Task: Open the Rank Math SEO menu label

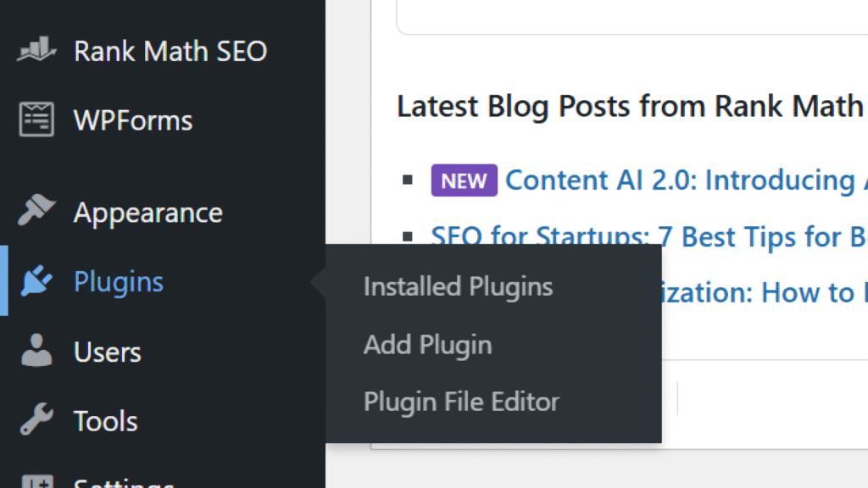Action: pos(170,51)
